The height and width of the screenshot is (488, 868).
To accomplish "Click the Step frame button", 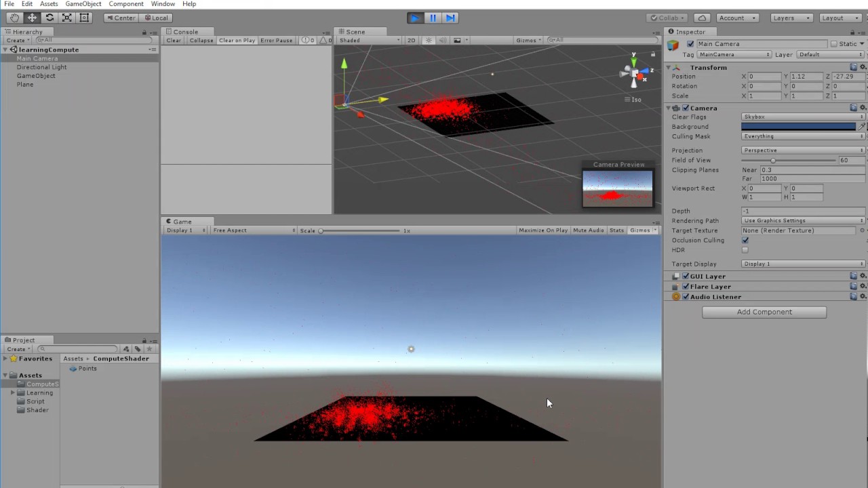I will pos(450,18).
